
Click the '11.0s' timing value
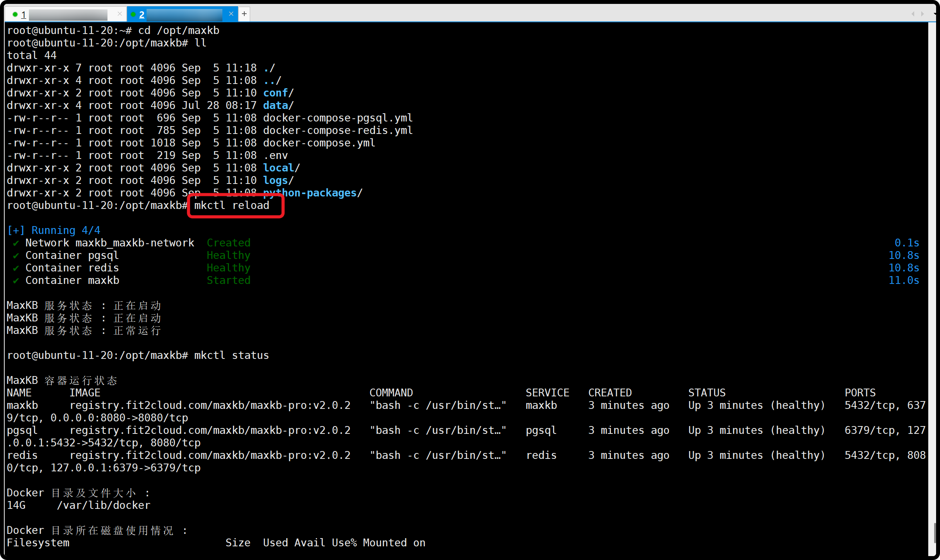[x=904, y=280]
